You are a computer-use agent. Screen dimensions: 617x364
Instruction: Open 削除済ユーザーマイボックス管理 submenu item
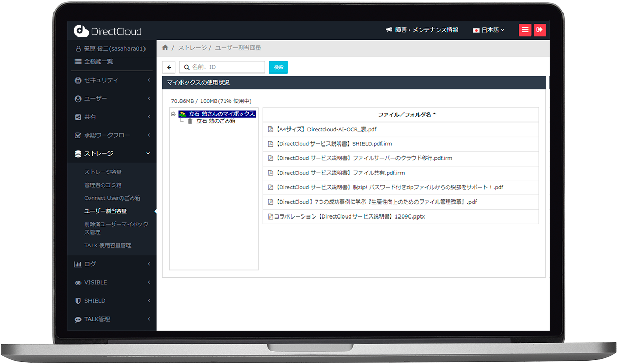pos(116,228)
